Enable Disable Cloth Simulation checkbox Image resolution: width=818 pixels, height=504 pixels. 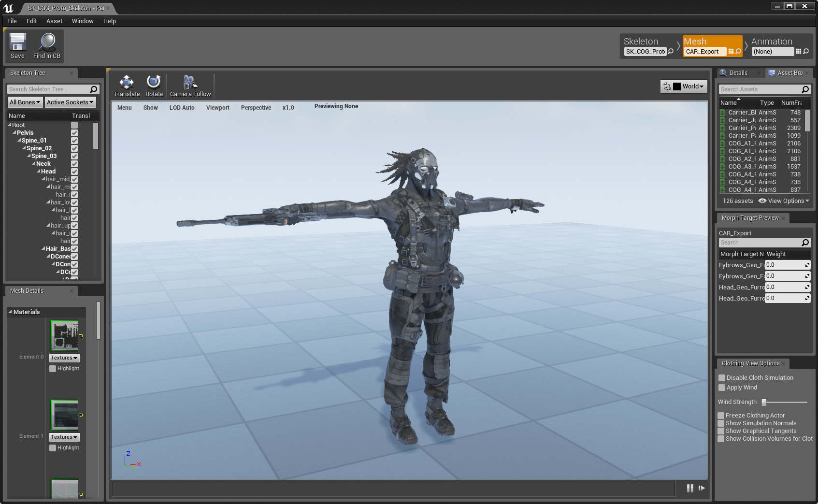pyautogui.click(x=722, y=378)
